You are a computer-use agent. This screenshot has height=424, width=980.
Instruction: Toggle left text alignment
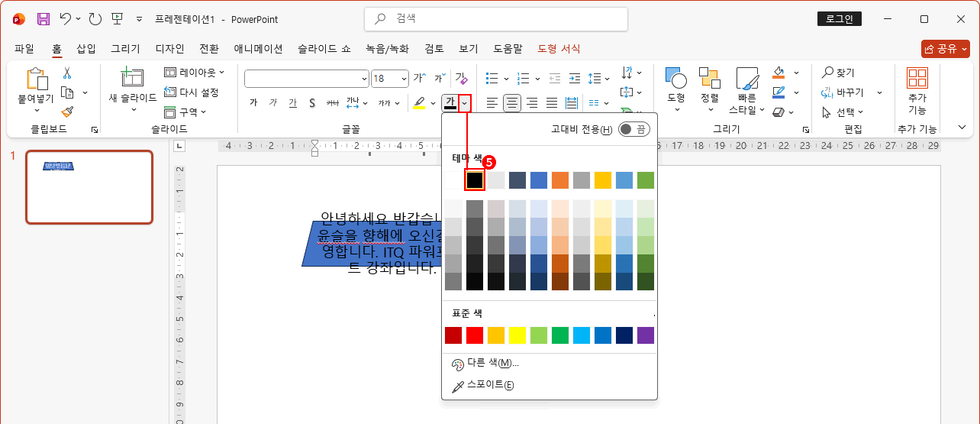492,102
